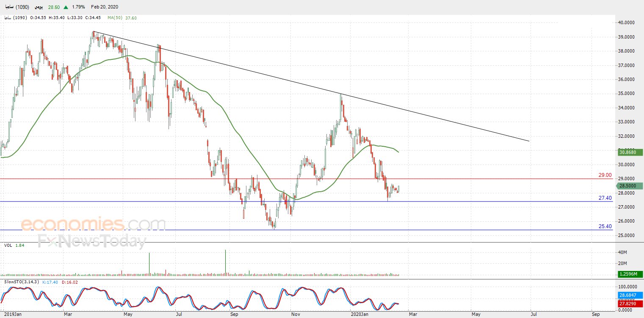Screen dimensions: 644x318
Task: Click the green 1.2596M volume tag
Action: point(630,274)
